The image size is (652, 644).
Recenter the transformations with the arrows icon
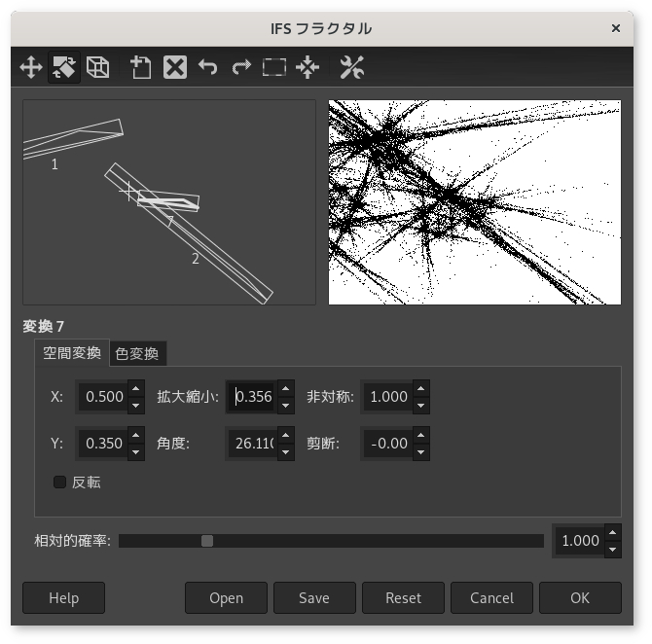[x=308, y=67]
